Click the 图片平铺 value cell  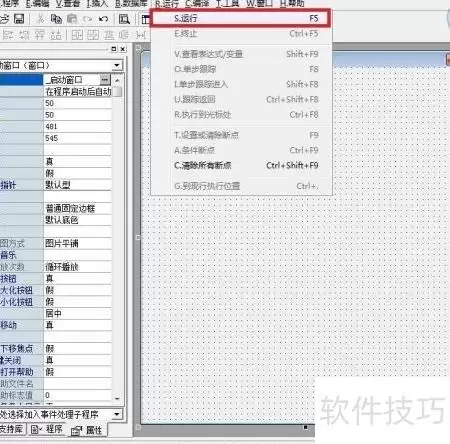point(78,243)
